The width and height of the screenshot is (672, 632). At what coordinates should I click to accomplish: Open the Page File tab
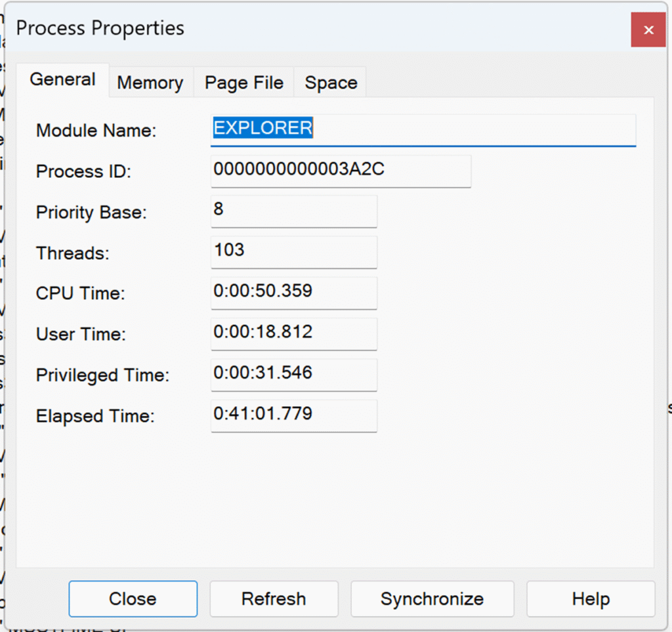coord(243,83)
